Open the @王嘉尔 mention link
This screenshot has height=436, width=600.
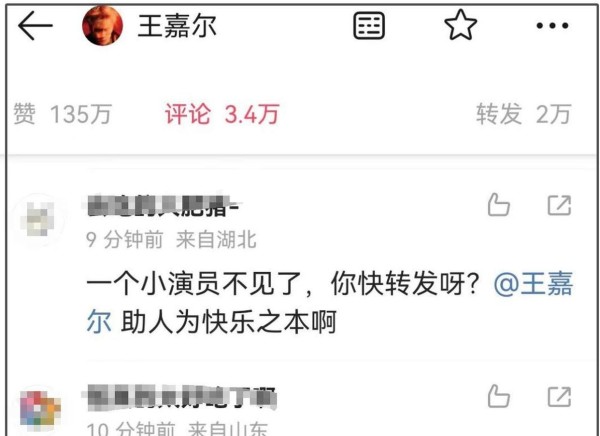click(533, 285)
